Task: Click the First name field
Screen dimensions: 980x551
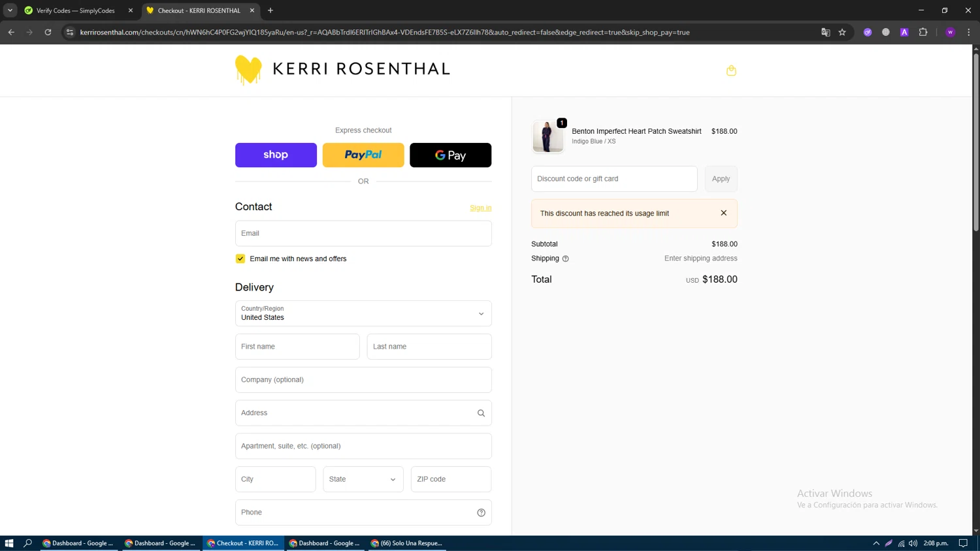Action: pos(297,347)
